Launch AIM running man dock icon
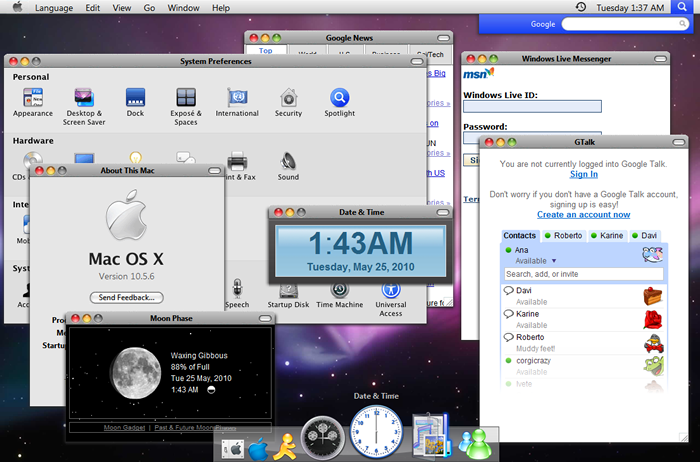Viewport: 700px width, 462px height. (284, 447)
